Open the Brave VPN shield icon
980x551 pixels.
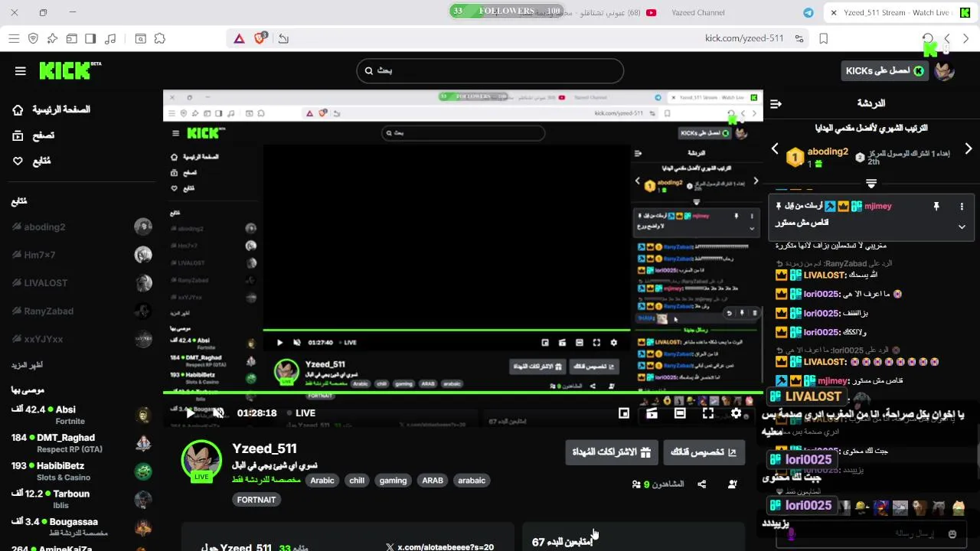click(33, 38)
